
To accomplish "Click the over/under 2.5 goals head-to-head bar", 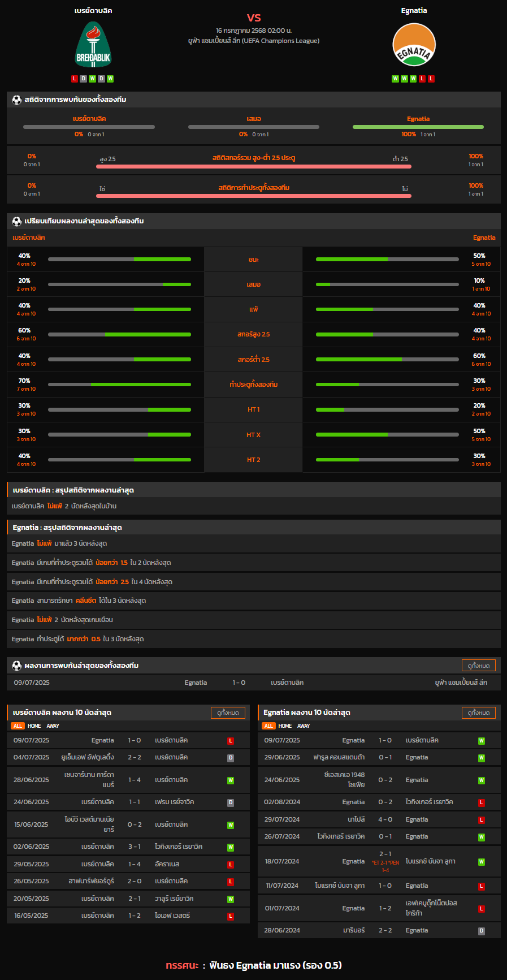I will pyautogui.click(x=254, y=167).
